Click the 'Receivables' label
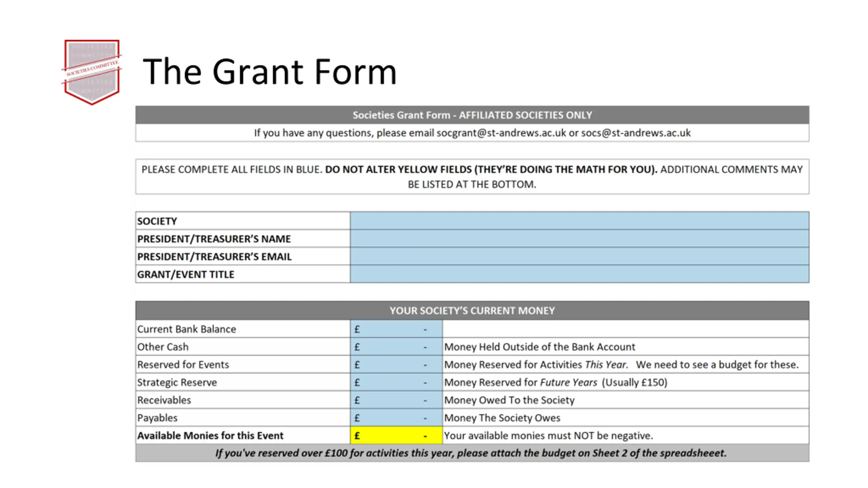The image size is (868, 488). tap(164, 400)
